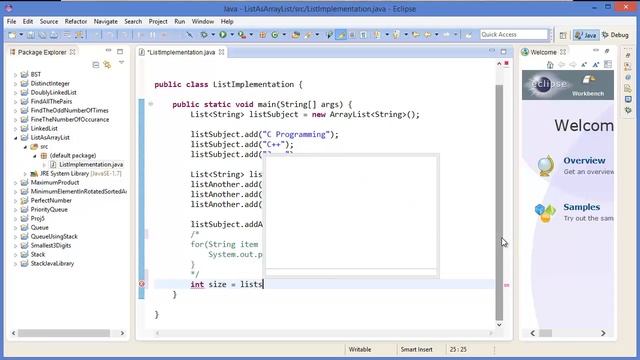Select the QueueUsingStack project

(x=54, y=236)
